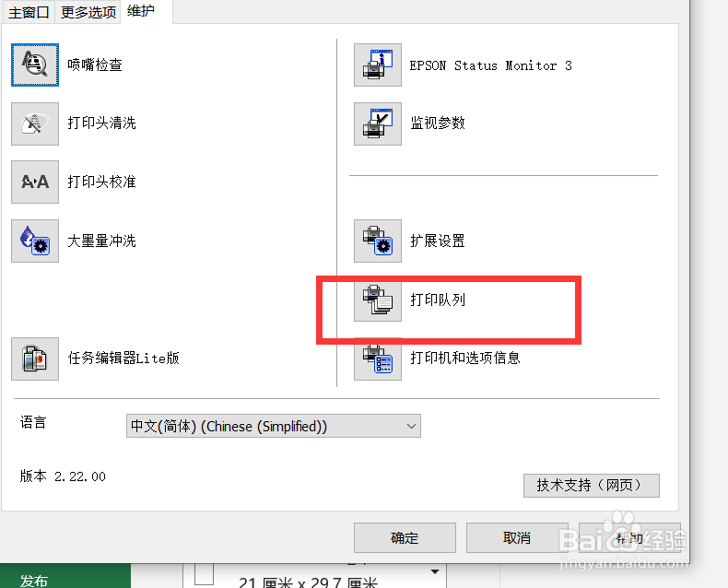Click the green 发布 button
The image size is (728, 588).
65,576
